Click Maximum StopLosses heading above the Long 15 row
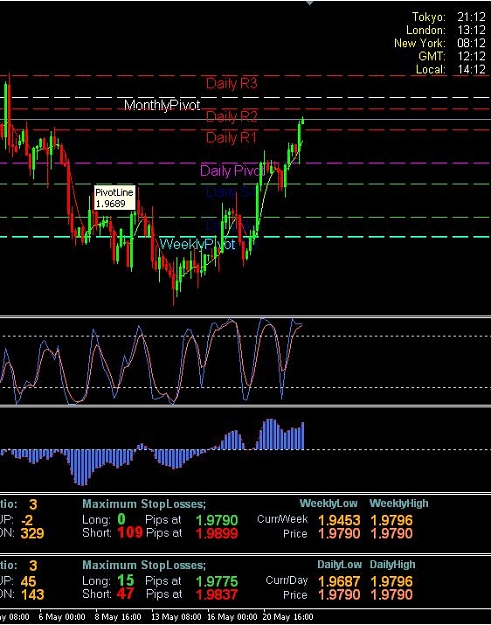The image size is (491, 625). pos(144,565)
